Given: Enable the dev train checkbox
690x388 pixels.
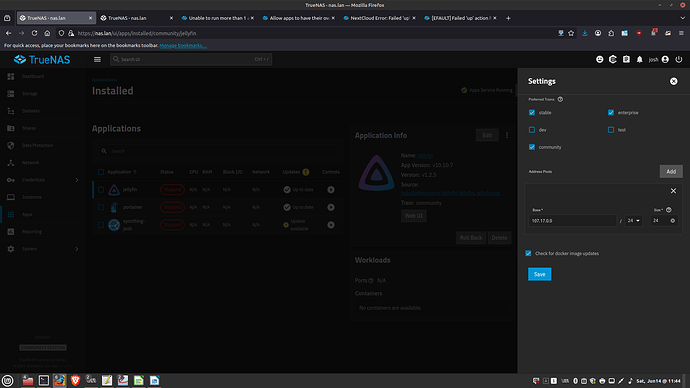Looking at the screenshot, I should pyautogui.click(x=532, y=130).
